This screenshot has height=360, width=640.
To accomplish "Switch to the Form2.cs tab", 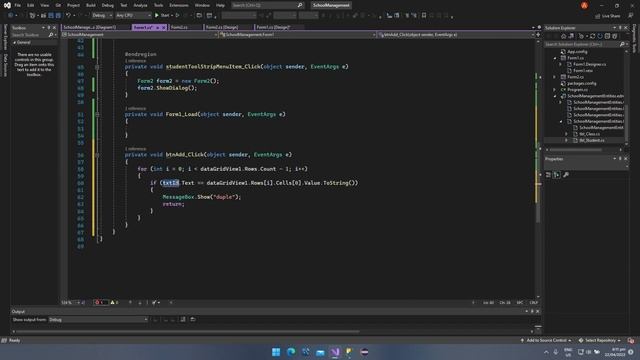I will [179, 27].
